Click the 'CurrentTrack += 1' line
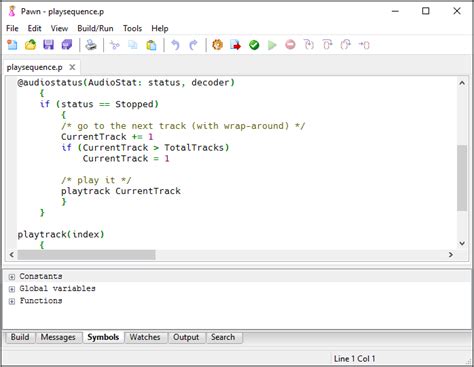 tap(107, 137)
